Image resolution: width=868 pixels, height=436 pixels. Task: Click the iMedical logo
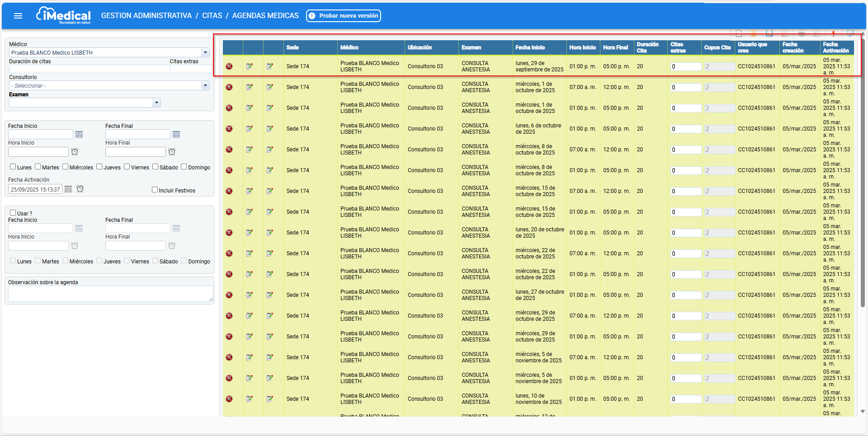[64, 16]
